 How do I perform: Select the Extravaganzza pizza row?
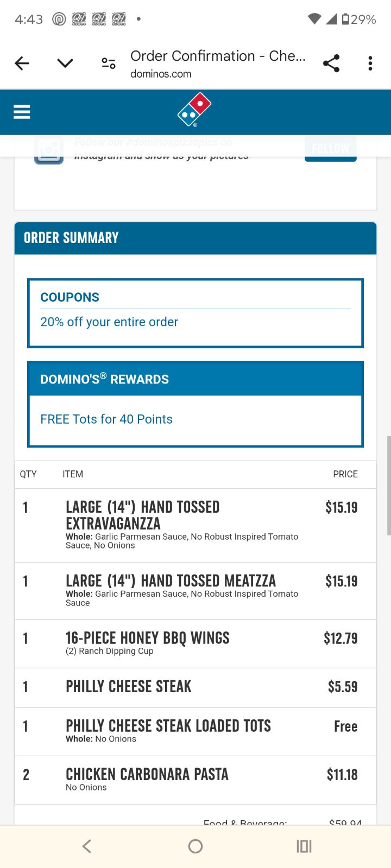point(142,515)
